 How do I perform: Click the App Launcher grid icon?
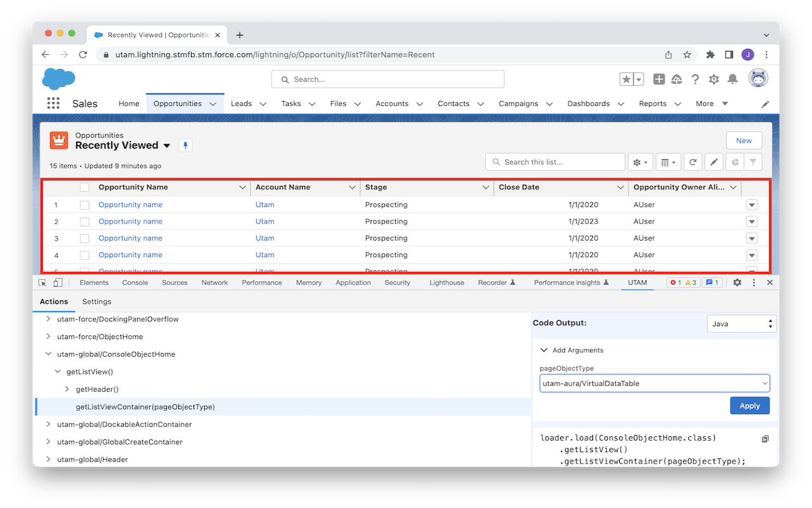(53, 104)
